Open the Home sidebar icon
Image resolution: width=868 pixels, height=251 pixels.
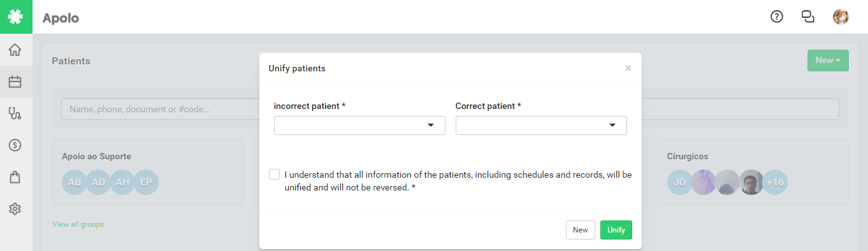pos(15,50)
